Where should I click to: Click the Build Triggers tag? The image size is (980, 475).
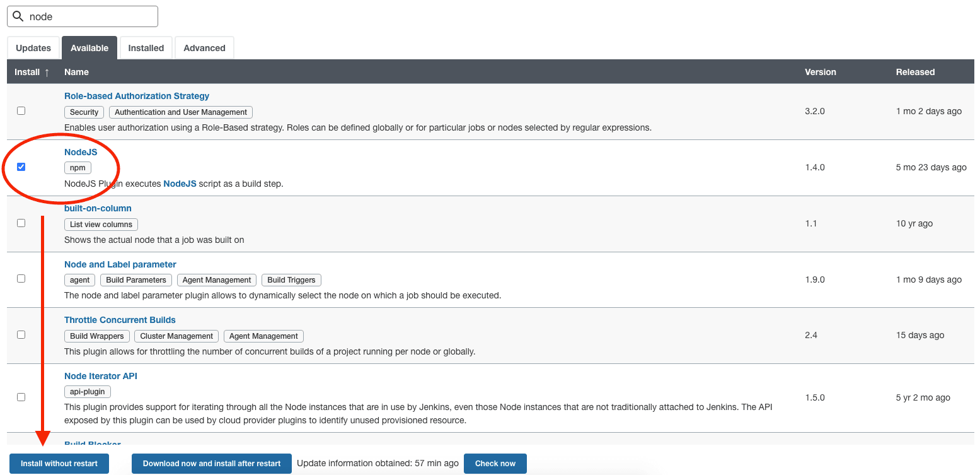(291, 280)
